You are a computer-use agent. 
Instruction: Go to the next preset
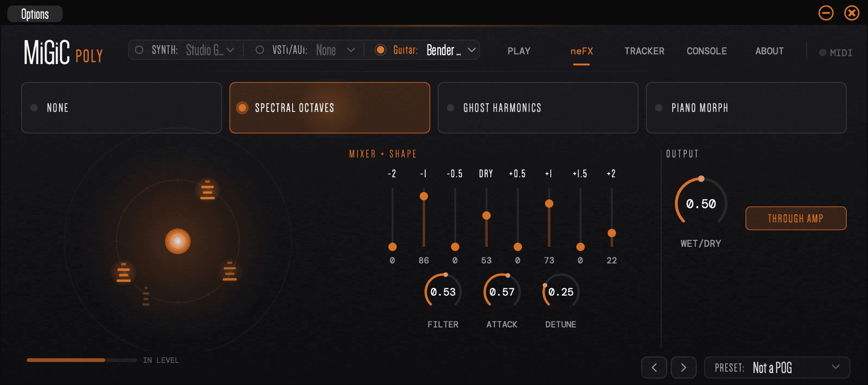[x=684, y=367]
